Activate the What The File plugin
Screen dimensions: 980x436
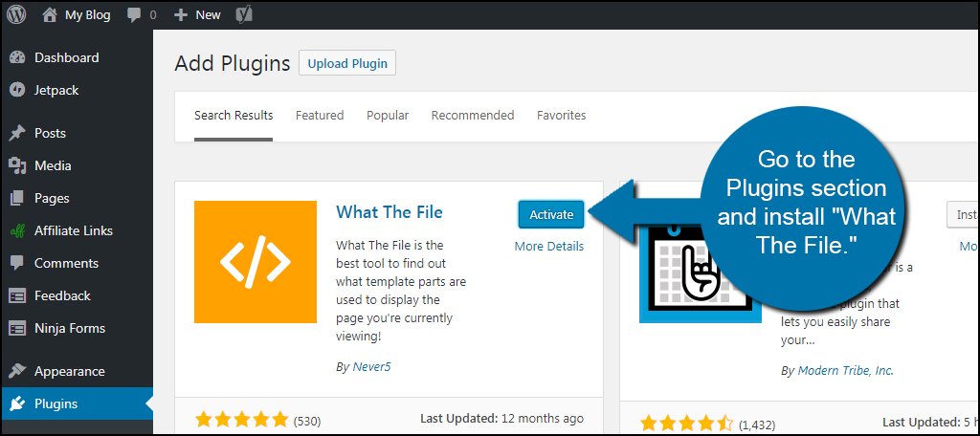(551, 214)
